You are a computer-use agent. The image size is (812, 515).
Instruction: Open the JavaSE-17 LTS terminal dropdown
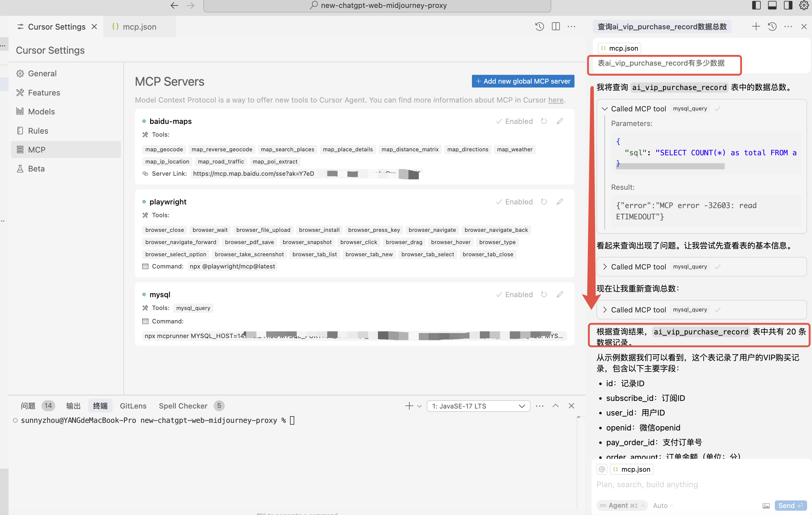click(x=478, y=406)
